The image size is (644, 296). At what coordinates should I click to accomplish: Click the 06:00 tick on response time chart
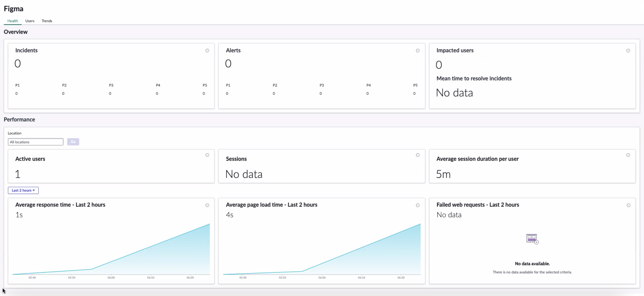click(x=111, y=278)
